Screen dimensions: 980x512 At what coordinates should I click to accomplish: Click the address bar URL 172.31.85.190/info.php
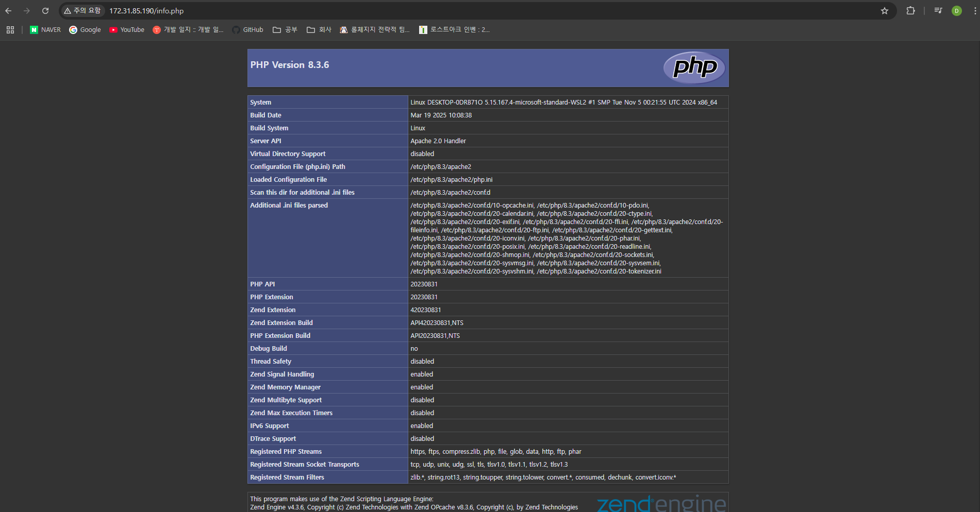click(146, 11)
